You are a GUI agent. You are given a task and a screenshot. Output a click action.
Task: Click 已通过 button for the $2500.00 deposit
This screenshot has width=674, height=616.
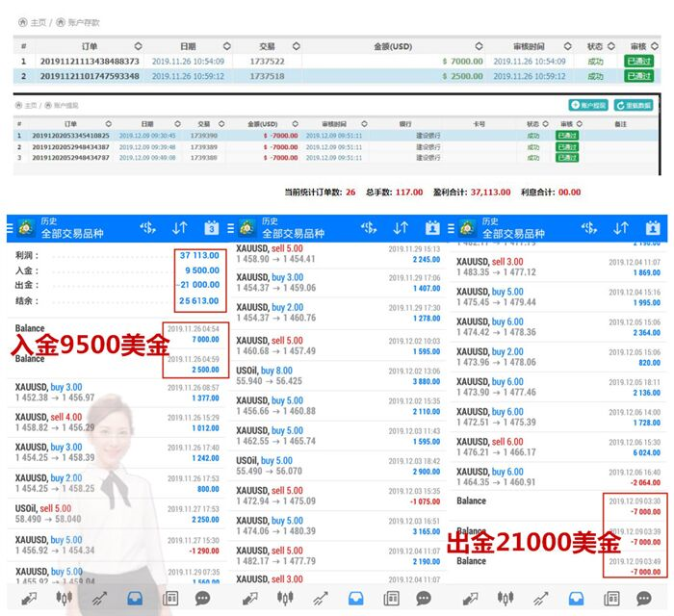click(x=638, y=76)
